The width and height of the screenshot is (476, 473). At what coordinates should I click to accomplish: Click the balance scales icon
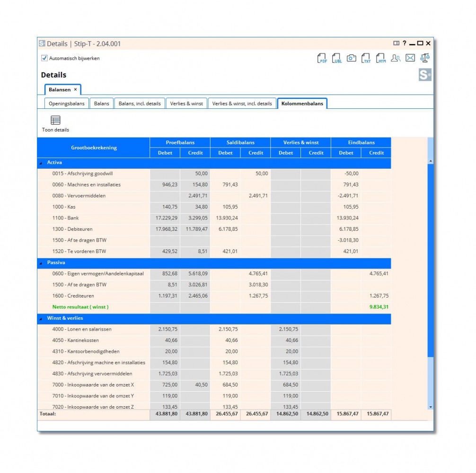point(425,58)
